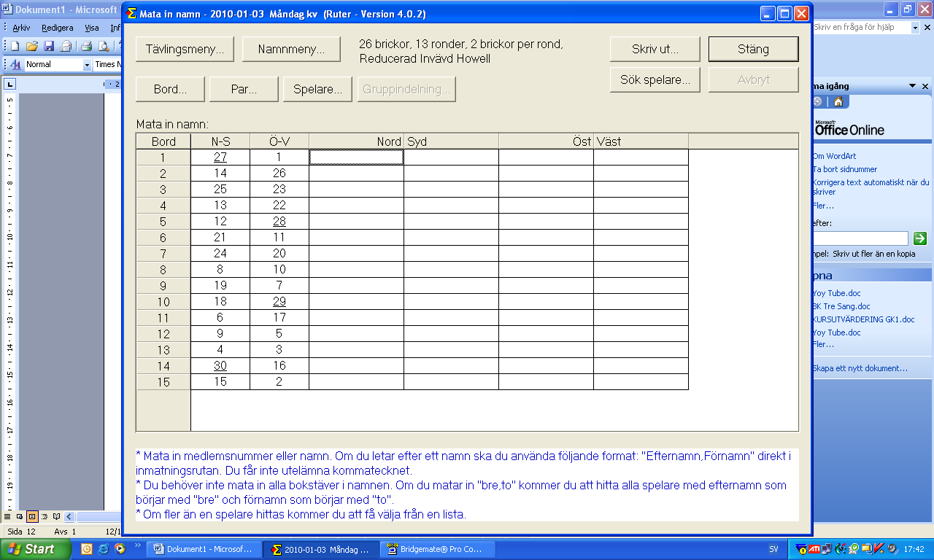Click the language indicator SV in tray
This screenshot has width=934, height=560.
point(773,549)
